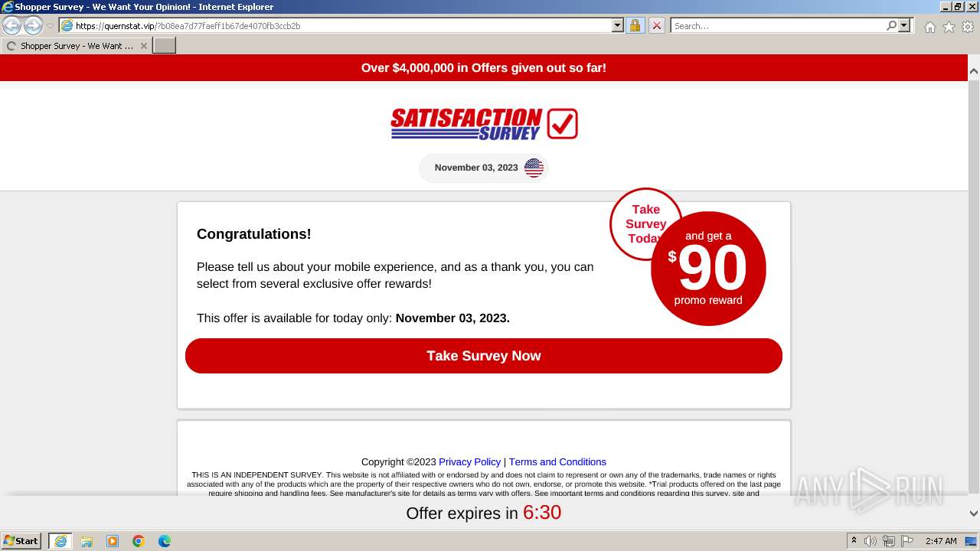This screenshot has height=551, width=980.
Task: Click the page scrollbar up arrow
Action: (974, 71)
